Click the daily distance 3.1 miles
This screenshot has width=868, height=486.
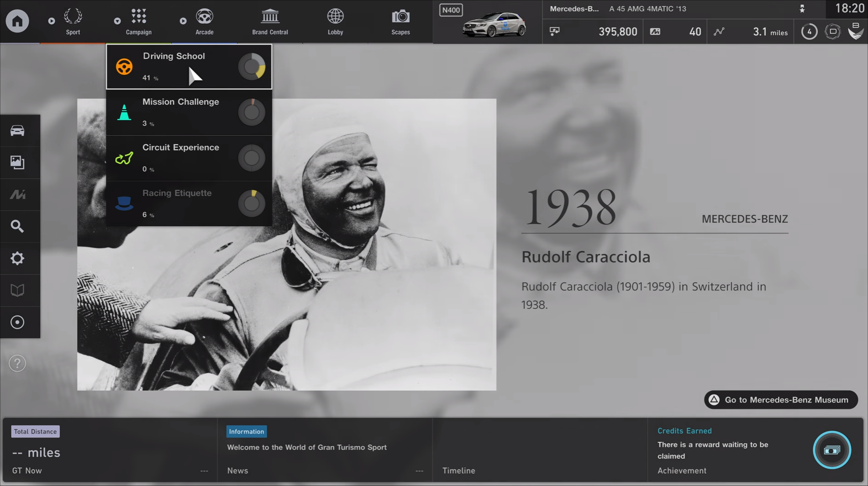point(770,32)
